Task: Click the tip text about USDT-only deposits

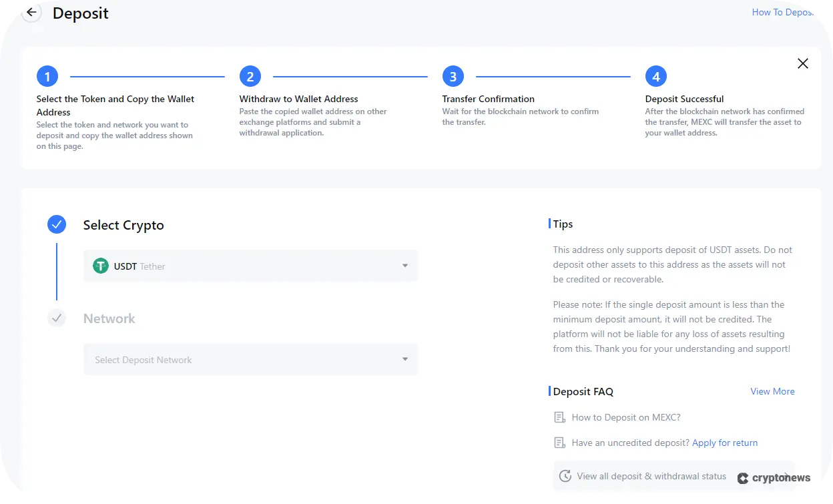Action: 673,264
